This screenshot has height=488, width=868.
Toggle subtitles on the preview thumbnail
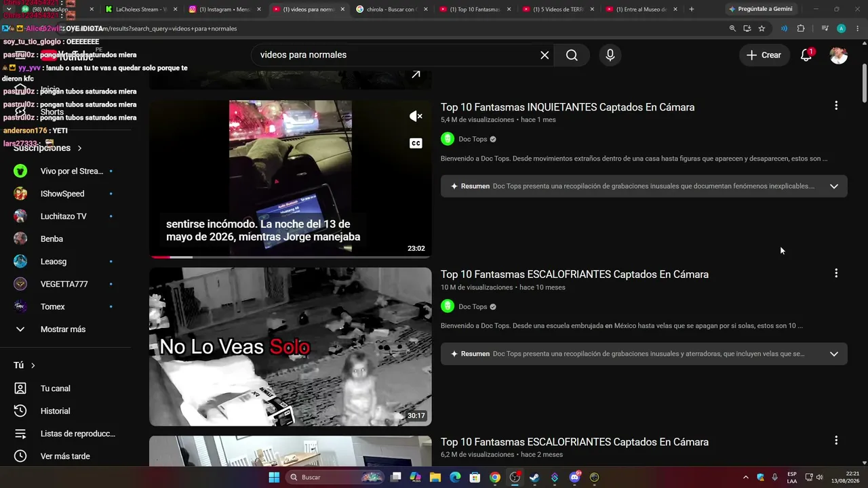coord(416,143)
